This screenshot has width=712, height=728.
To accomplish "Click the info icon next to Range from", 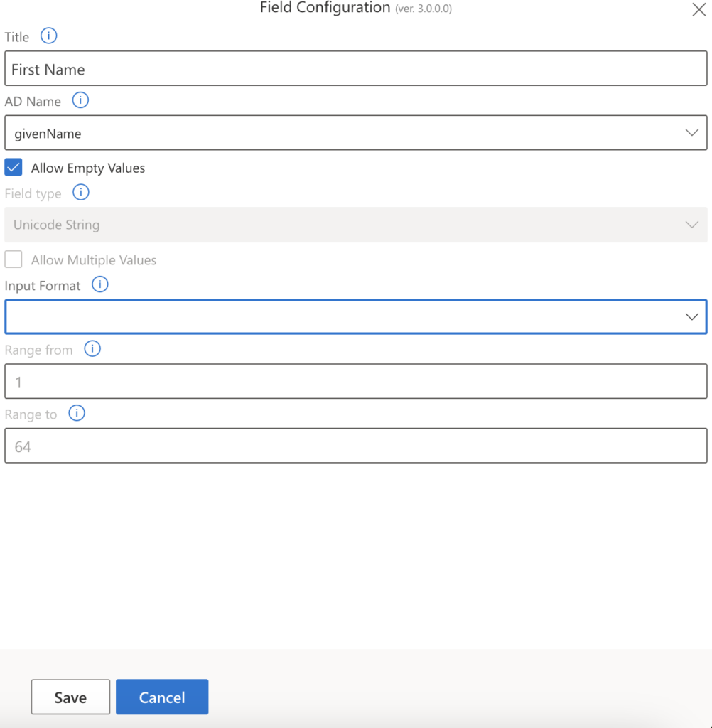I will [92, 349].
